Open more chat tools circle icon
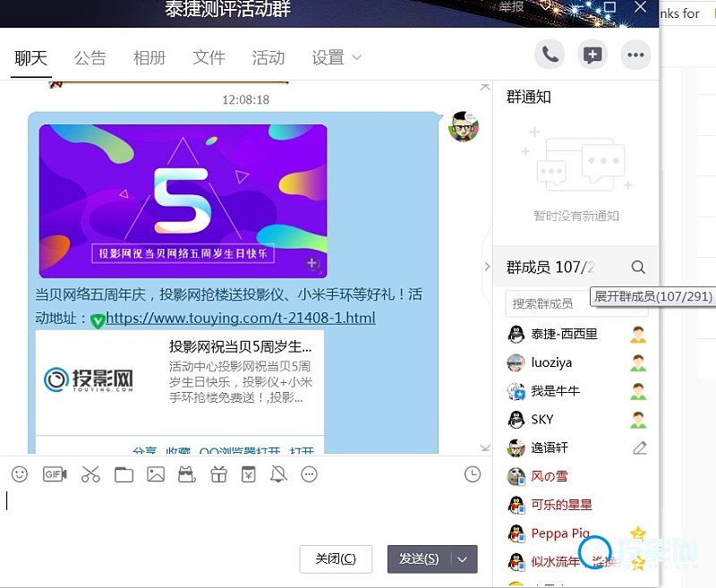The width and height of the screenshot is (716, 588). tap(309, 474)
